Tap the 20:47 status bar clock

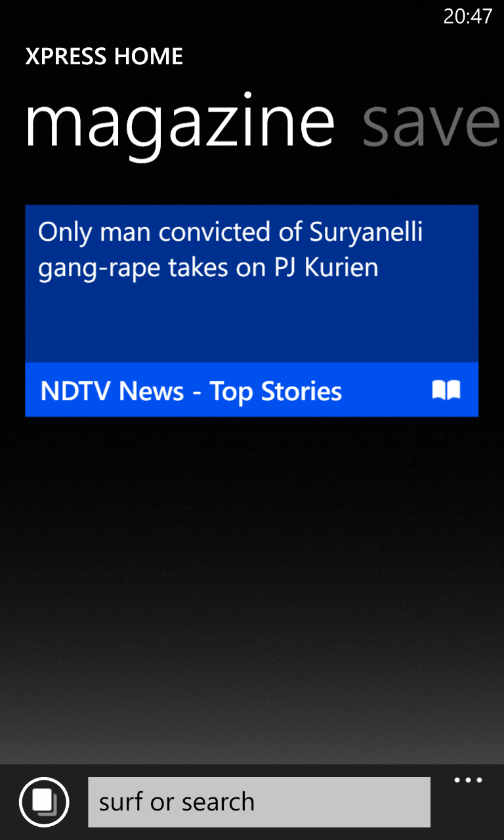coord(467,16)
